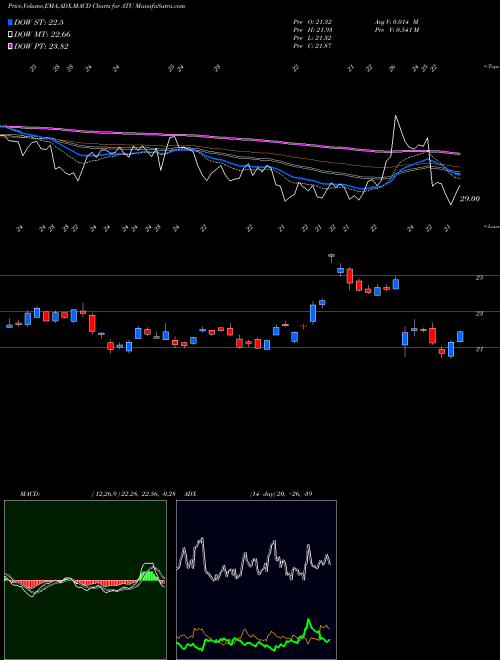Click the 'Pre H: 21.93' value
500x660 pixels.
[x=313, y=30]
